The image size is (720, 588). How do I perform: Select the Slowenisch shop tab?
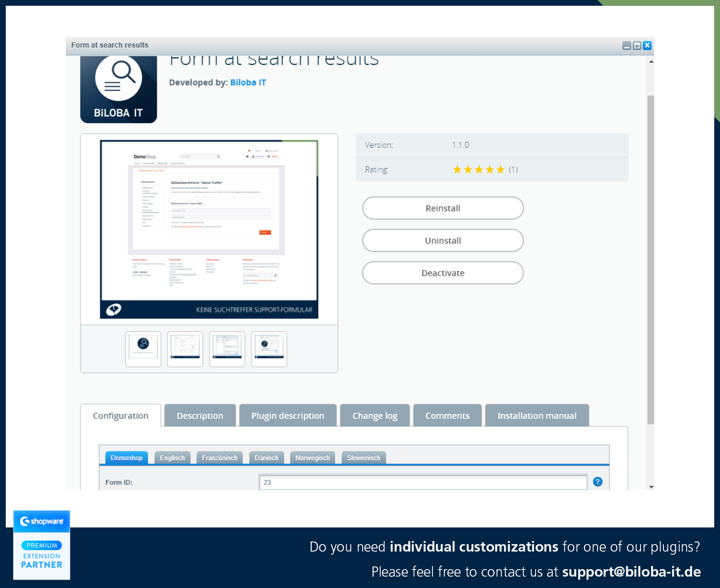[364, 458]
